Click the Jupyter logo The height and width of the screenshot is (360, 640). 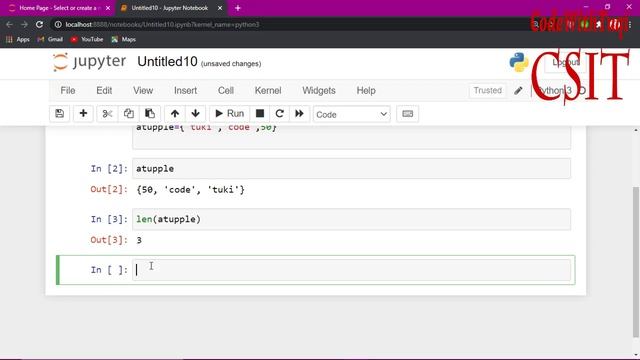click(89, 62)
